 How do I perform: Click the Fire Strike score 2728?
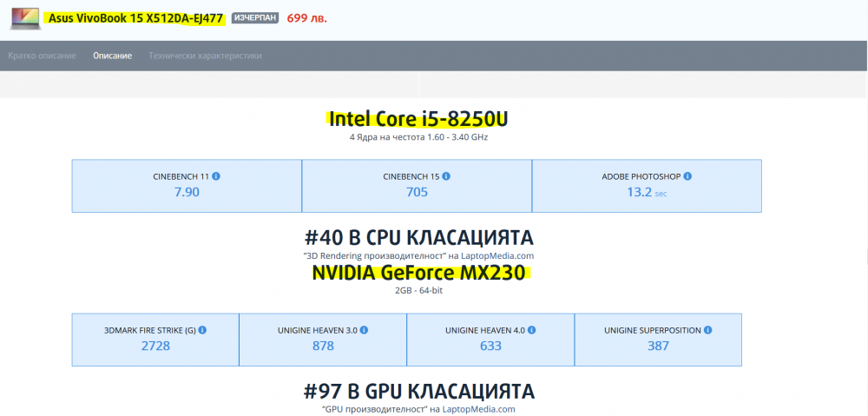(155, 346)
